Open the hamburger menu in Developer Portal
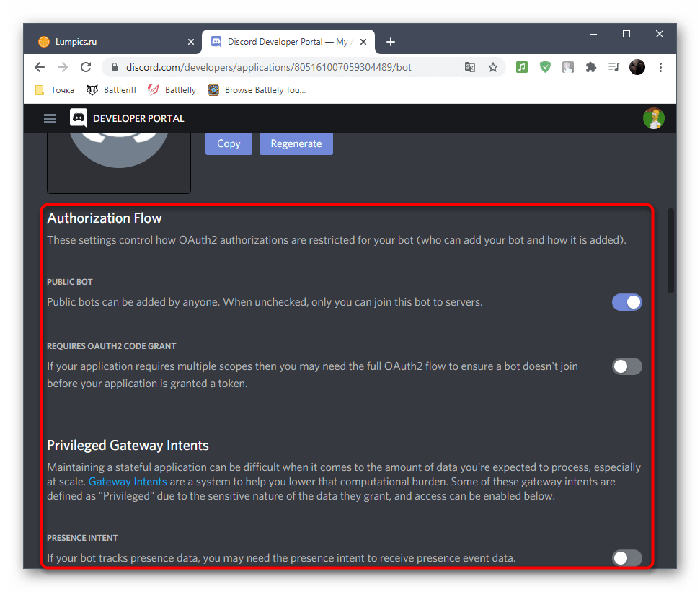 [x=49, y=118]
